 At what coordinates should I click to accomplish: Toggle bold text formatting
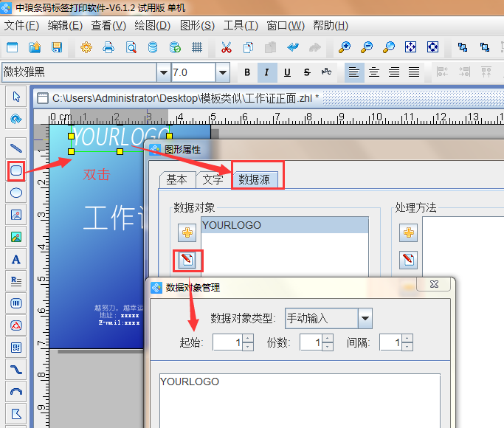pyautogui.click(x=247, y=72)
